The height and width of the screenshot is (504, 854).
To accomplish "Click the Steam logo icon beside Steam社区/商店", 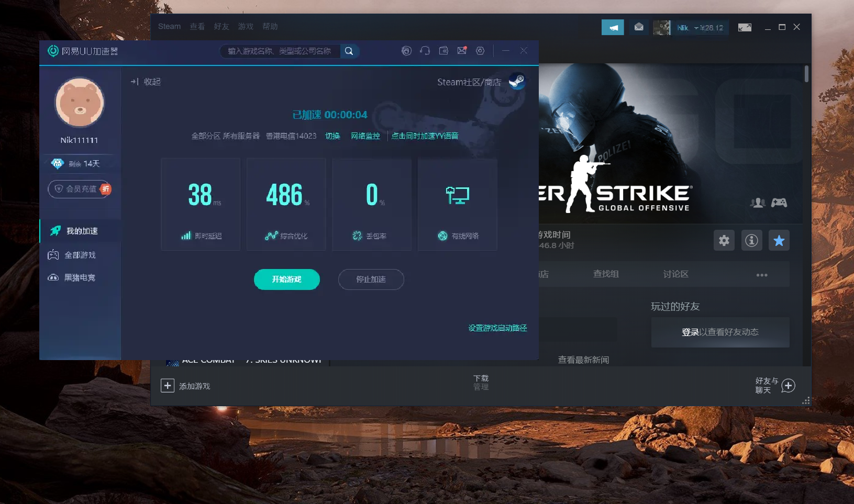I will [517, 81].
